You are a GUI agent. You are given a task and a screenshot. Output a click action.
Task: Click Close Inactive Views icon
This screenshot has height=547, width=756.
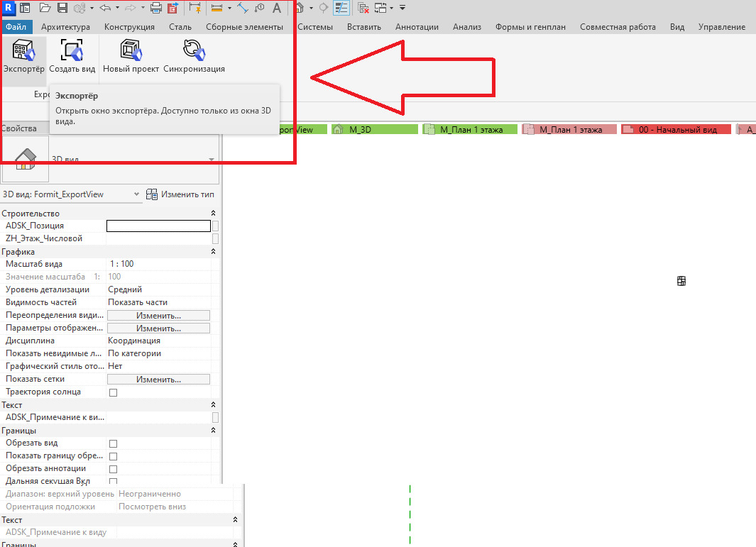363,8
